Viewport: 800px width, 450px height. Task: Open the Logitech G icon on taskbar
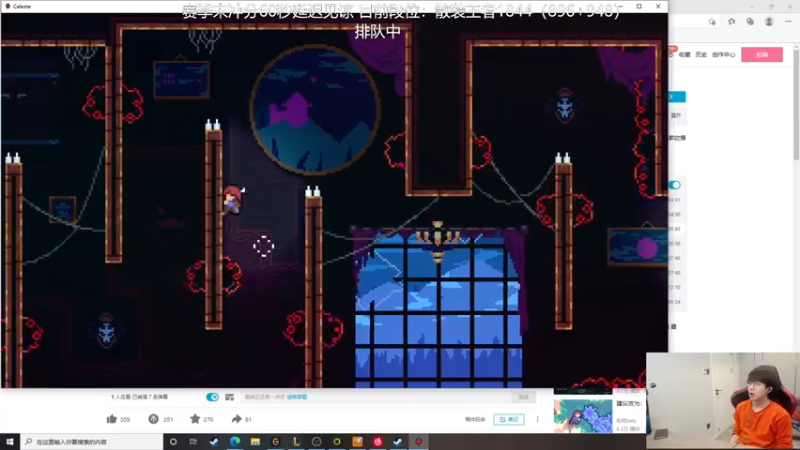pyautogui.click(x=276, y=442)
